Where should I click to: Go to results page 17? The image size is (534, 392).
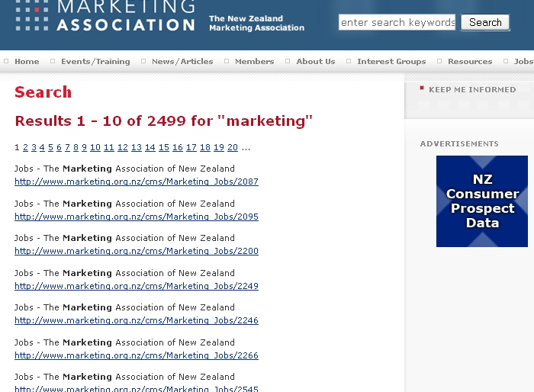click(191, 147)
